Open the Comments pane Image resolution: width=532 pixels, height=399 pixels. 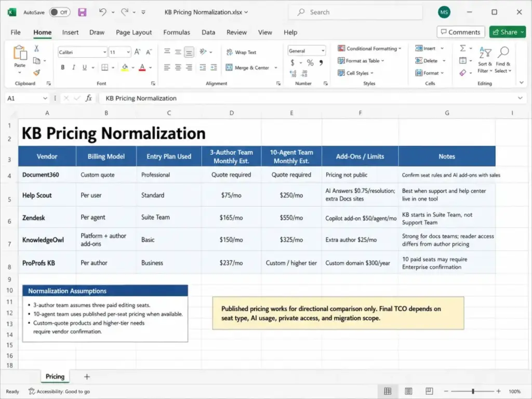click(460, 32)
